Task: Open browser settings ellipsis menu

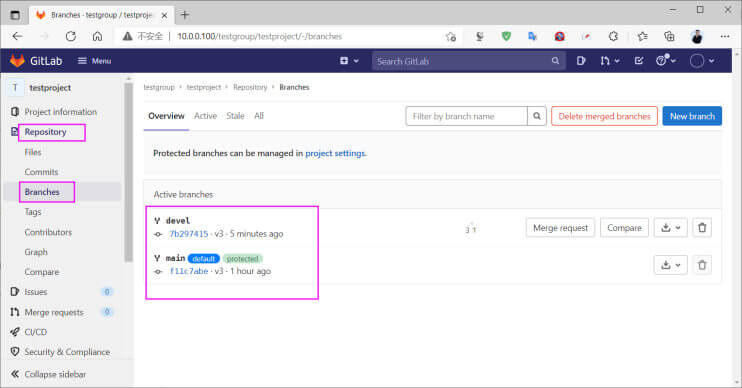Action: [x=724, y=36]
